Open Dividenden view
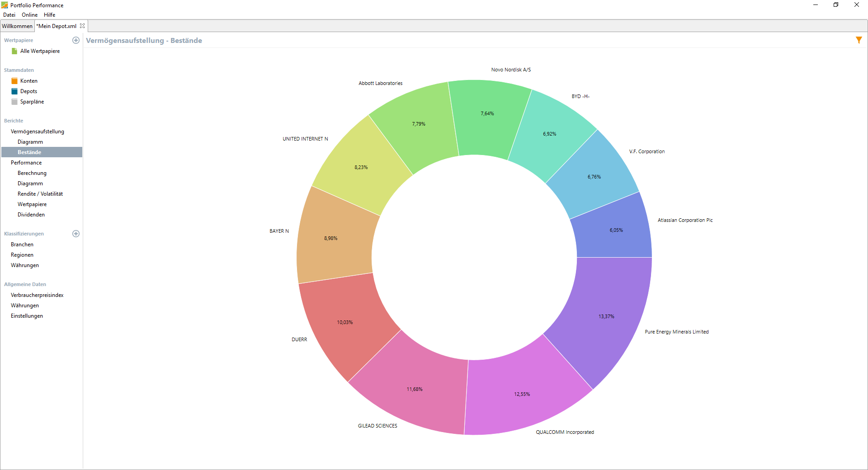This screenshot has width=868, height=470. pos(31,215)
